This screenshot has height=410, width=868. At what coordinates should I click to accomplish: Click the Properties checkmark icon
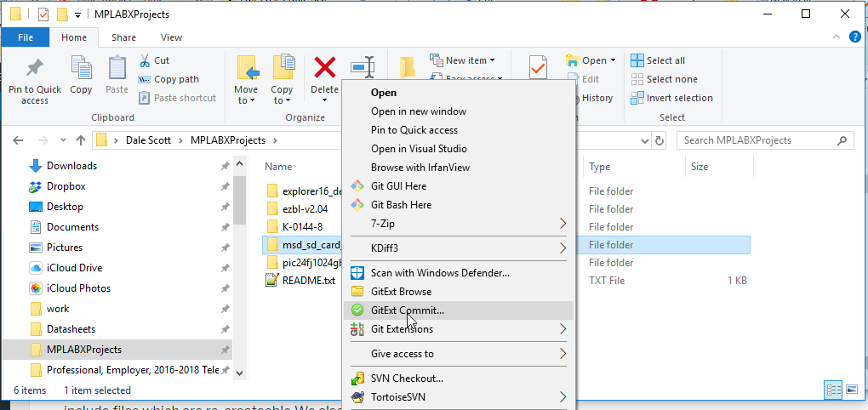538,69
